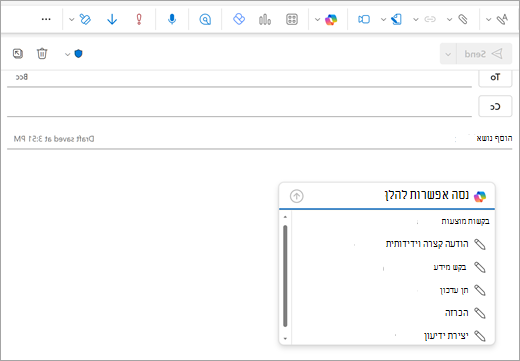Click the suggestions list scrollbar thumb

[285, 276]
